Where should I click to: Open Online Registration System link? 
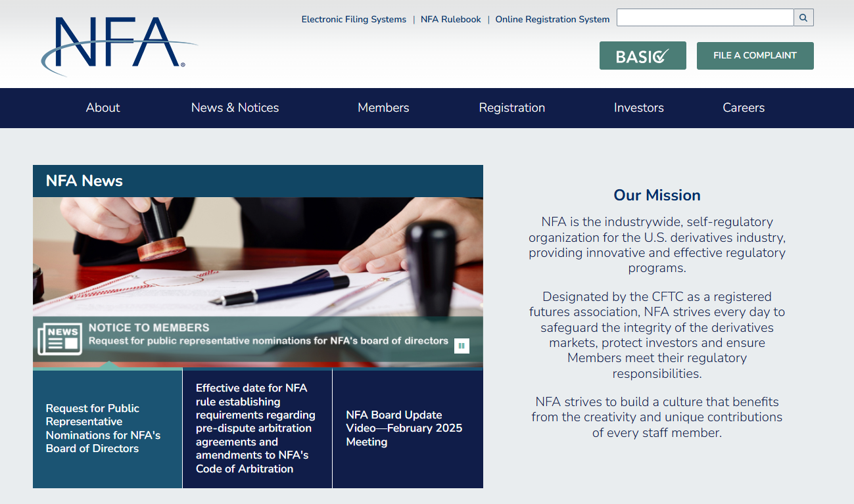(x=552, y=19)
